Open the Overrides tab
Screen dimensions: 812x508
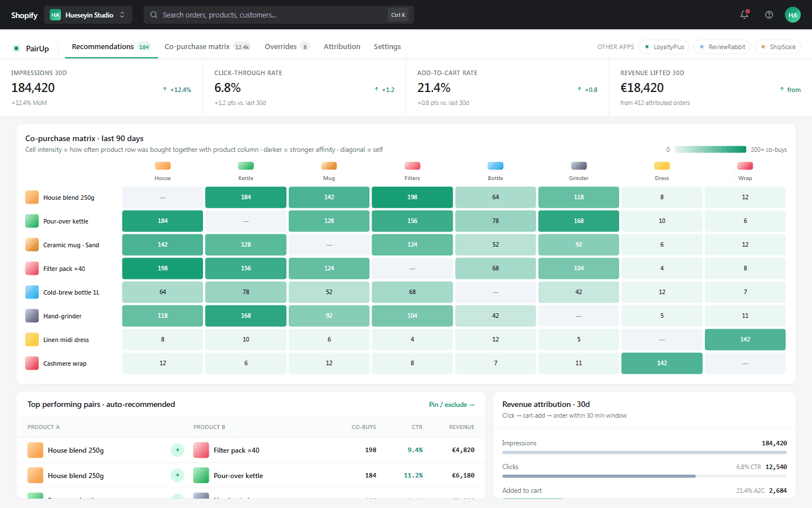click(x=287, y=47)
